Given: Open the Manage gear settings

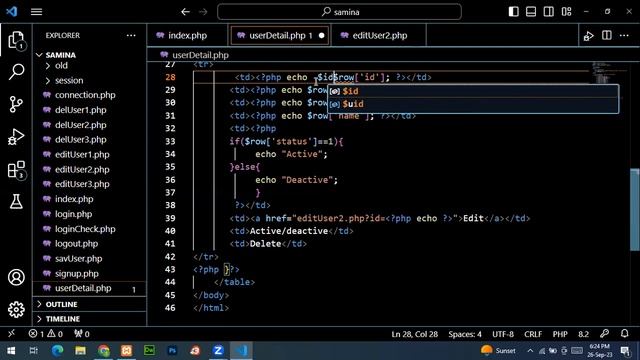Looking at the screenshot, I should [x=16, y=309].
